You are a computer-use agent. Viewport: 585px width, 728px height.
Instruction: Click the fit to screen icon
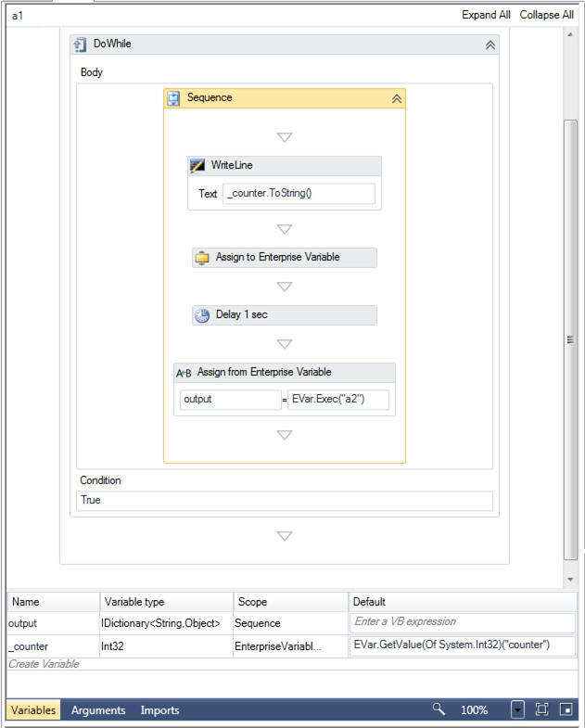(541, 709)
